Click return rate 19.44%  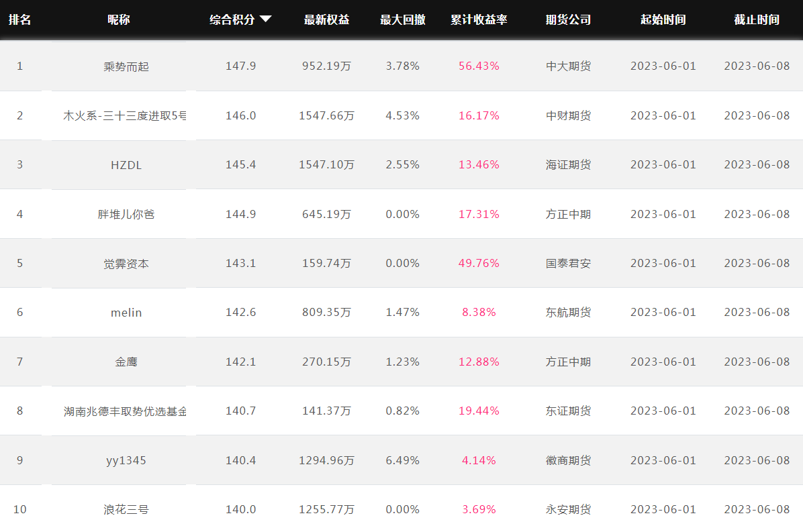point(479,411)
